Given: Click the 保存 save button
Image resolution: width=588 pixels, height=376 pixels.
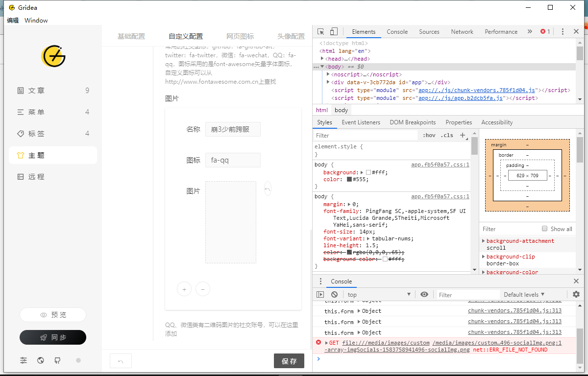Looking at the screenshot, I should 289,361.
